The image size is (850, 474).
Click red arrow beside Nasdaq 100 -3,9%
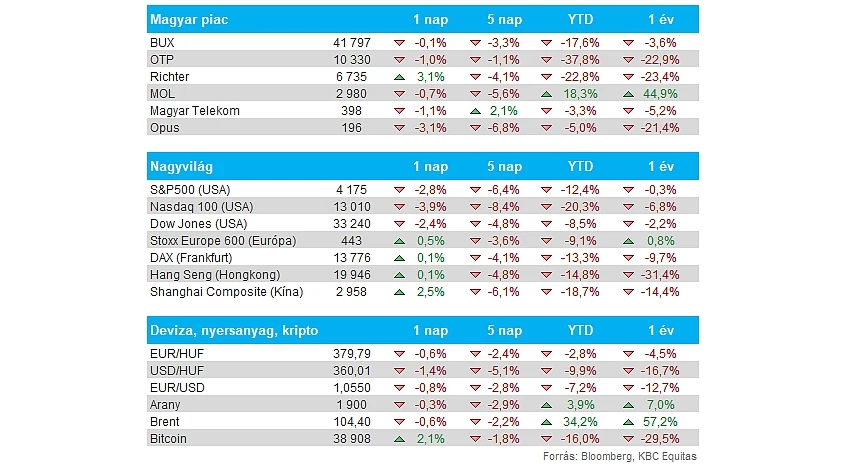pyautogui.click(x=400, y=207)
